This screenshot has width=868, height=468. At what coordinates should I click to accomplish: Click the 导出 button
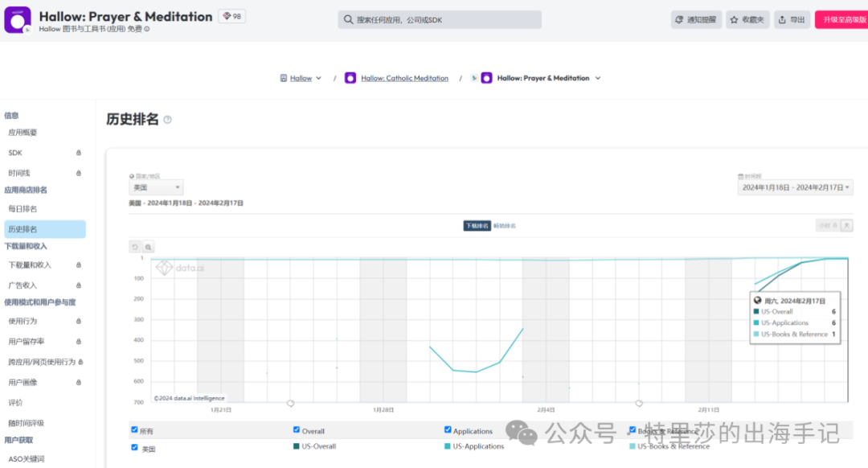pyautogui.click(x=792, y=20)
